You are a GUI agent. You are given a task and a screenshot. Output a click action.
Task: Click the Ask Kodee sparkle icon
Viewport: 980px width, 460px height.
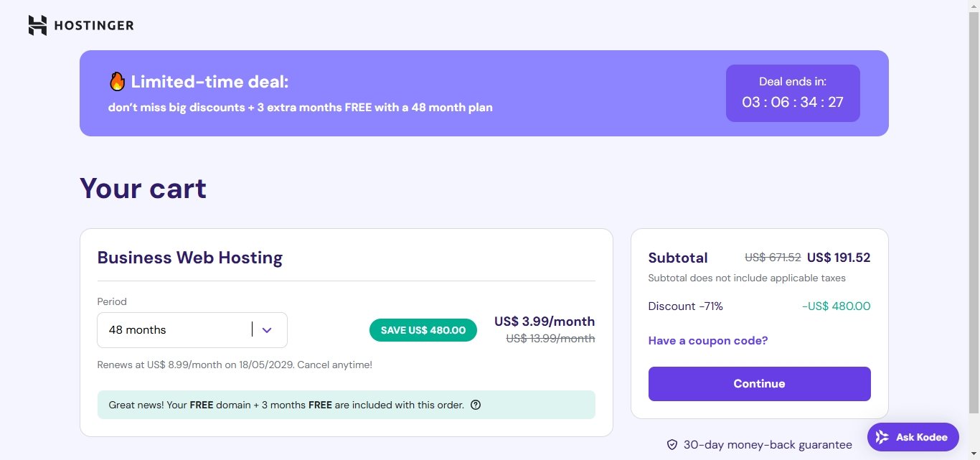[x=882, y=437]
